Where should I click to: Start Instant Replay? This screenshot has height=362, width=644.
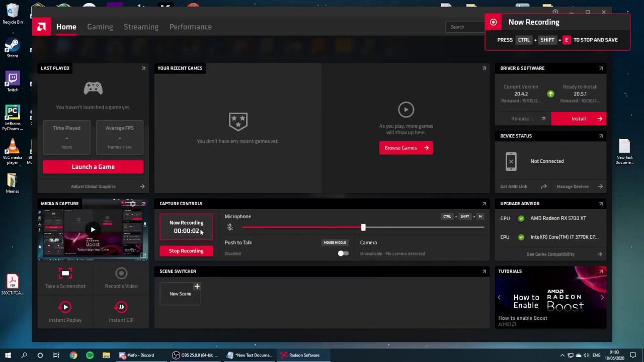click(65, 307)
